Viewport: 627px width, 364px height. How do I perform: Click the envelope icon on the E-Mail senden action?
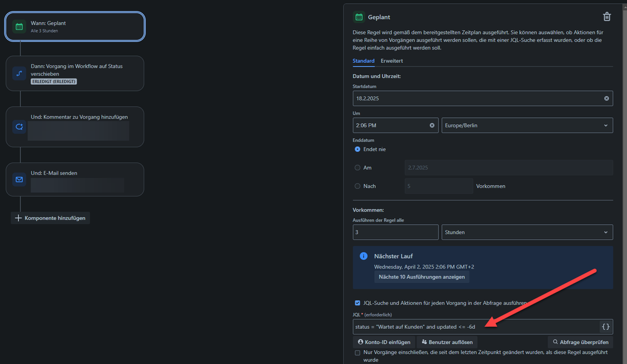[x=19, y=179]
